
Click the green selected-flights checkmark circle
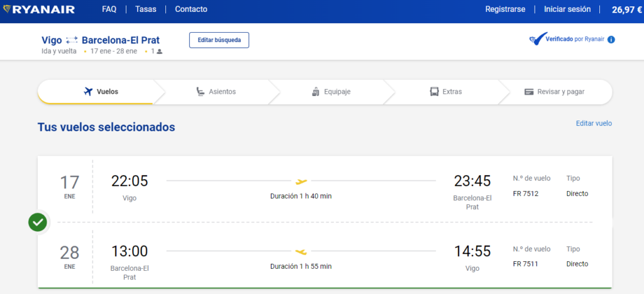pos(38,222)
